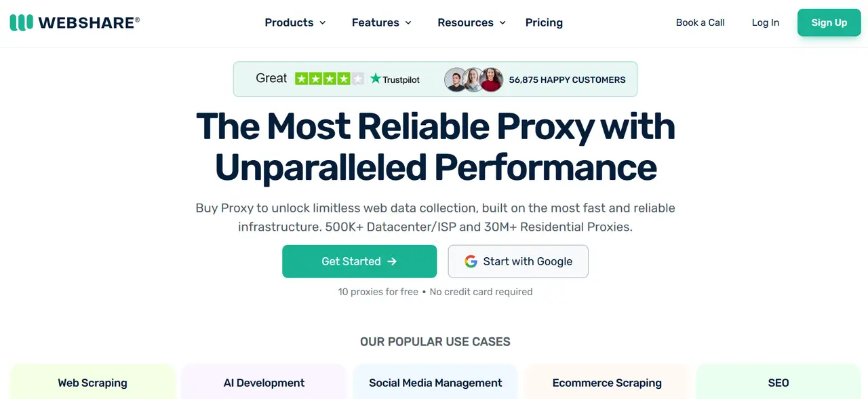Expand the Features dropdown chevron
This screenshot has width=868, height=399.
click(x=408, y=22)
